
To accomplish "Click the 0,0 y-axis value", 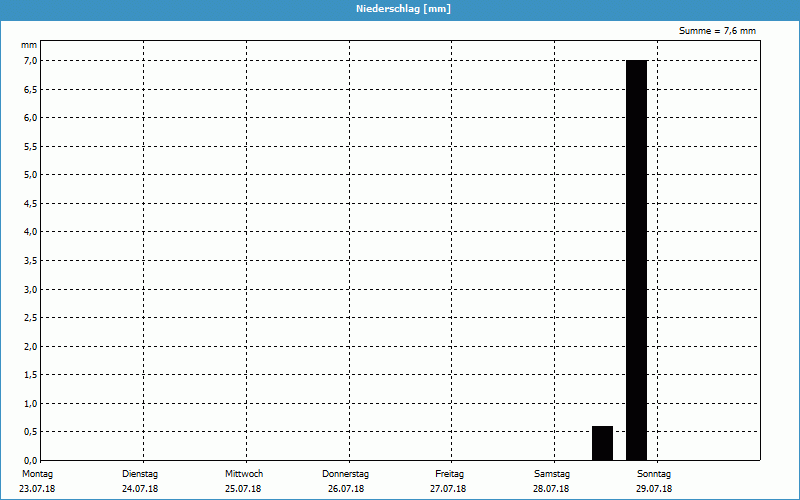I will pyautogui.click(x=30, y=460).
